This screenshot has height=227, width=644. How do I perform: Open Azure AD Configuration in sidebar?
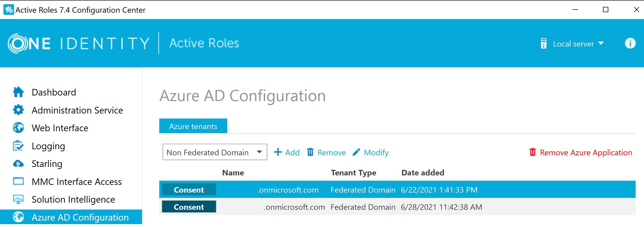point(80,217)
